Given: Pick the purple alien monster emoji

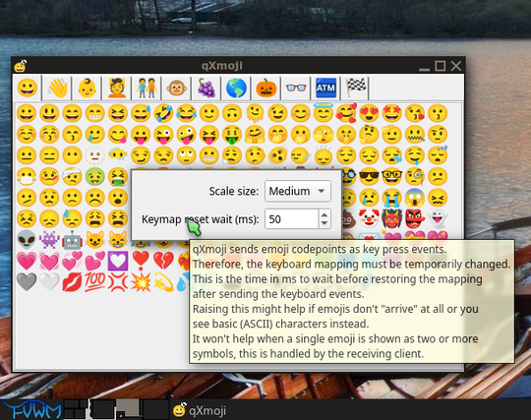Looking at the screenshot, I should (49, 240).
